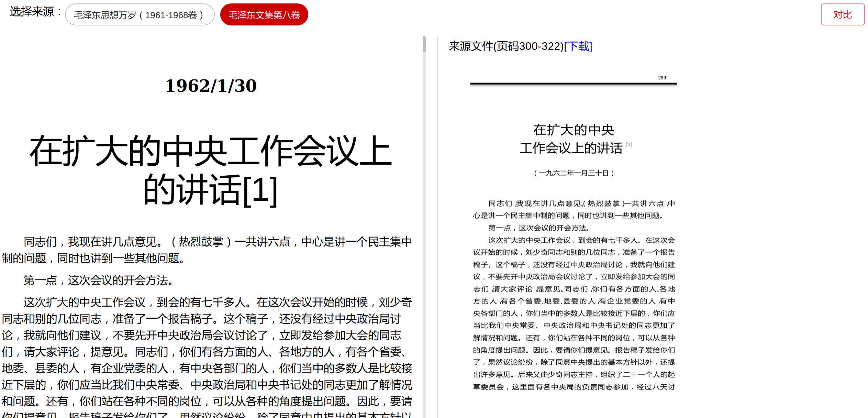Open the [下载] download link

click(578, 46)
